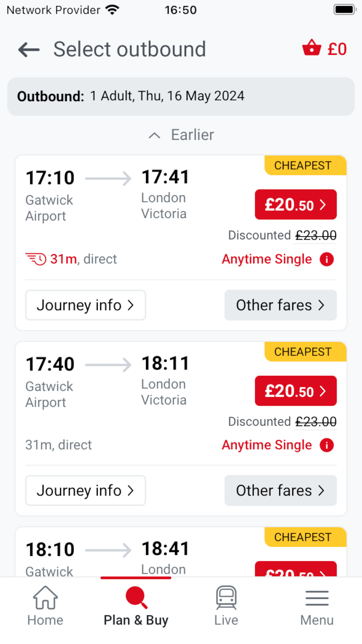Tap info icon for 17:40 Anytime Single
Image resolution: width=362 pixels, height=644 pixels.
point(326,445)
